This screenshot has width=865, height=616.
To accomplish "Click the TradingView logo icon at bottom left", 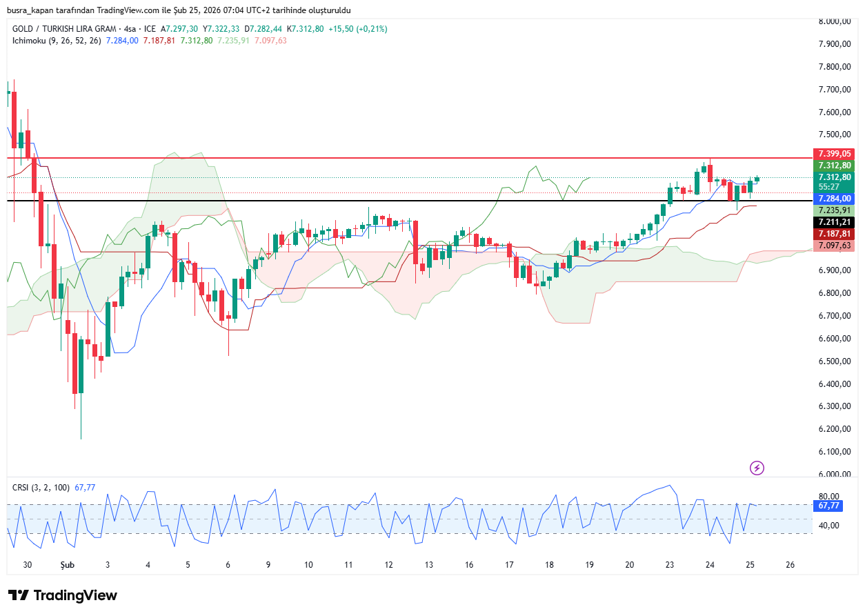I will click(19, 595).
